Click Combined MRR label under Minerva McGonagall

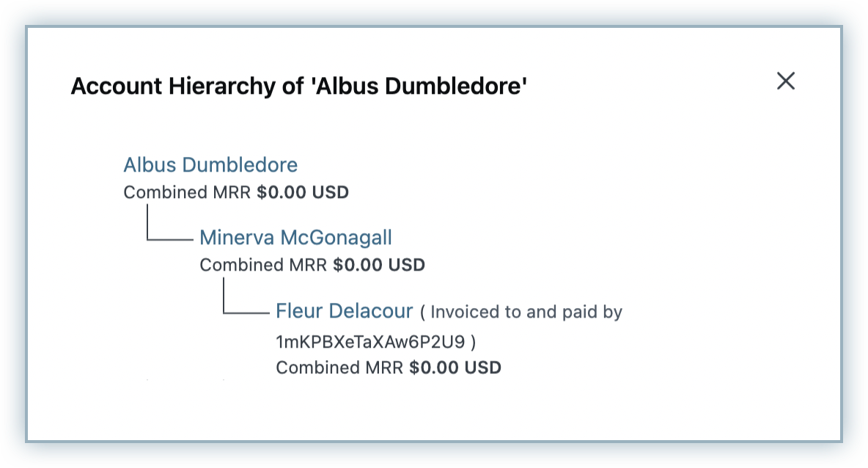[264, 265]
